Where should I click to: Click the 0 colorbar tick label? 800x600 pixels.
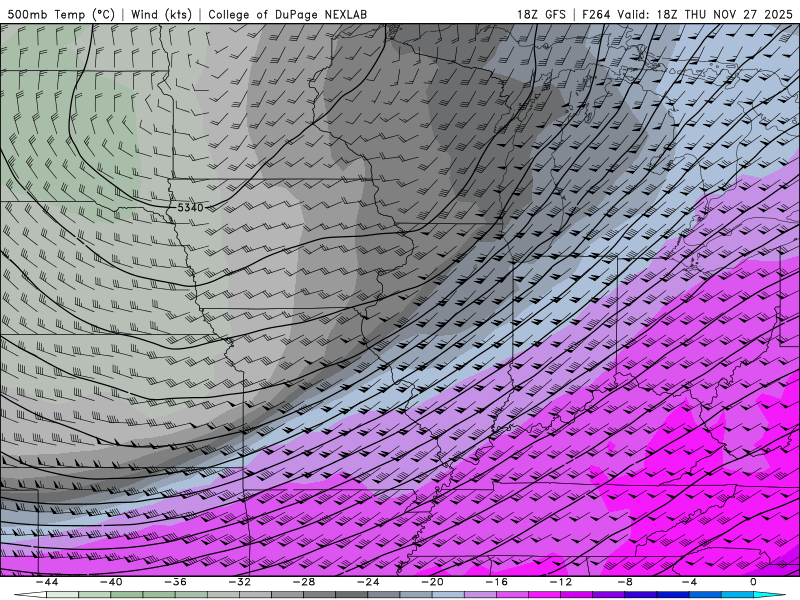coord(753,582)
